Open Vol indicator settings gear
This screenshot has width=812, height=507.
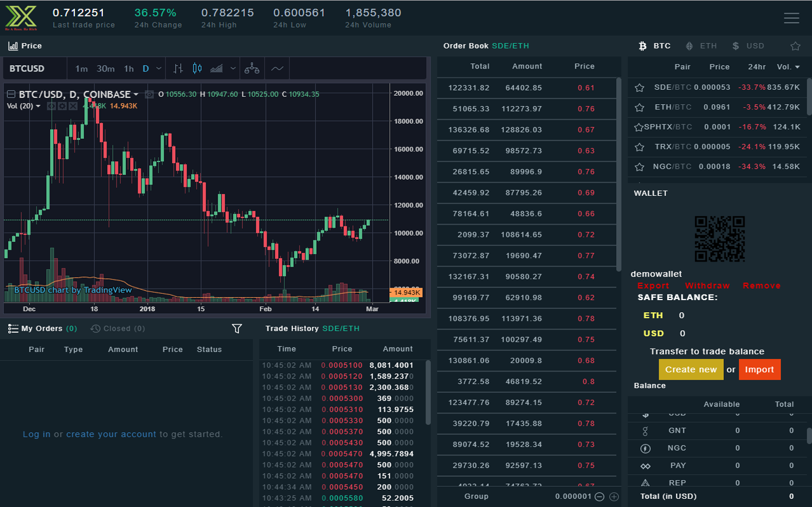pos(62,106)
